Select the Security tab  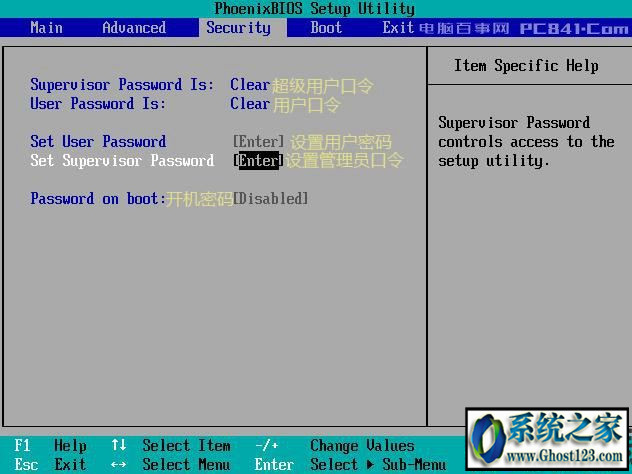pos(239,28)
